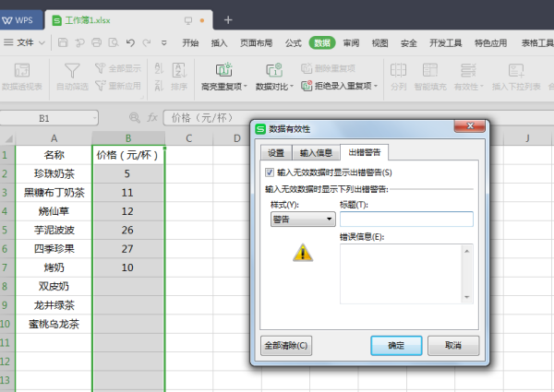Click Reapply (重新应用) filter icon
The height and width of the screenshot is (392, 554).
coord(101,86)
